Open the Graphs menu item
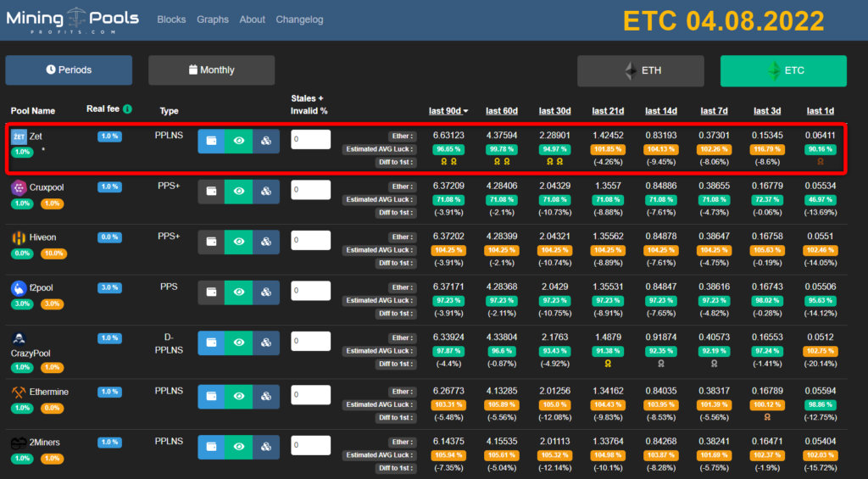This screenshot has height=479, width=868. (213, 19)
